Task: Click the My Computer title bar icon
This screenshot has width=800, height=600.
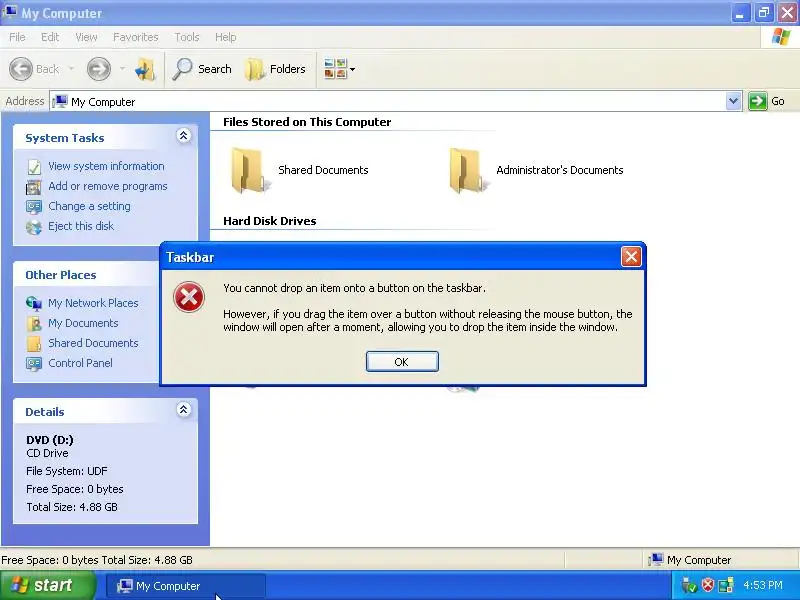Action: [9, 12]
